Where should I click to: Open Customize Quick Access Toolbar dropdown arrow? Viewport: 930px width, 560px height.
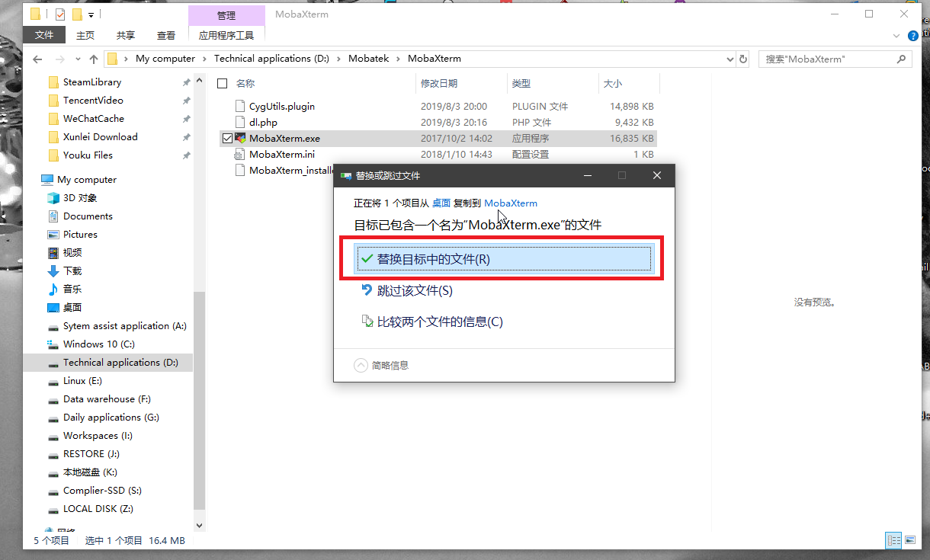[x=91, y=15]
